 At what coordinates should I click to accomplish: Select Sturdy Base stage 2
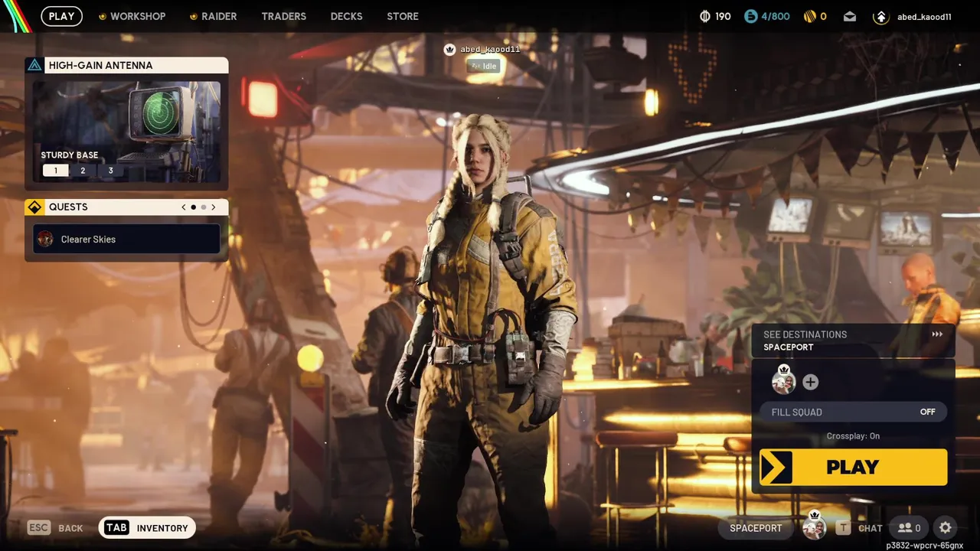point(83,171)
